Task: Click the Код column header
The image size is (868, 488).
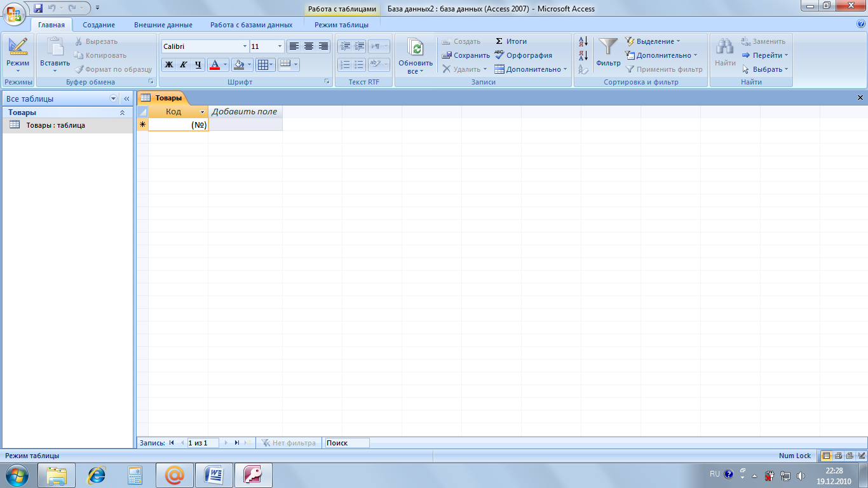Action: (x=179, y=111)
